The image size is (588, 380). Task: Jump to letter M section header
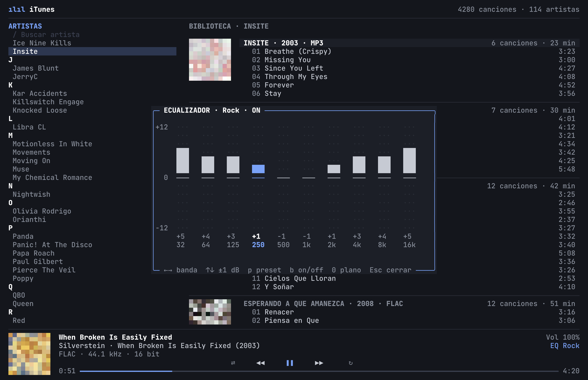10,136
